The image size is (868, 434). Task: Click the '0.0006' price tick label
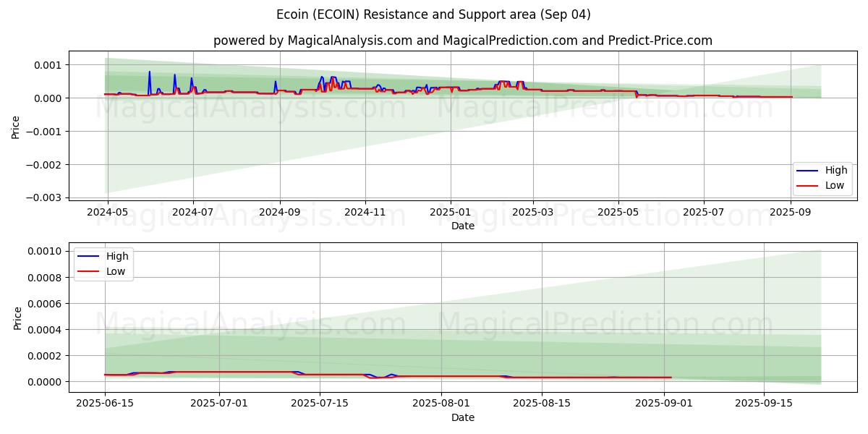[x=46, y=303]
